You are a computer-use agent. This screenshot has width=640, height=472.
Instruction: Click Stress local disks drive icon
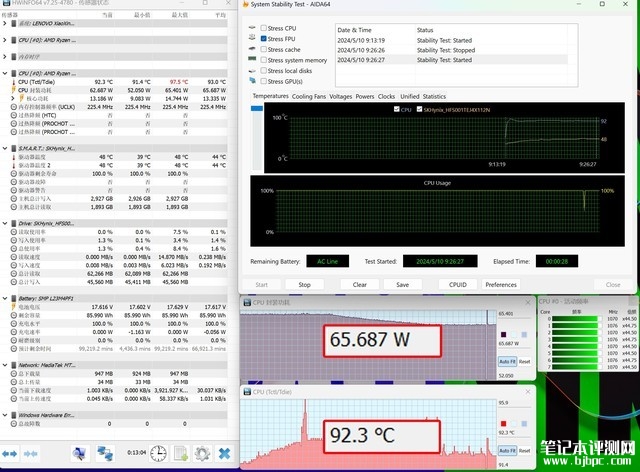pos(252,71)
